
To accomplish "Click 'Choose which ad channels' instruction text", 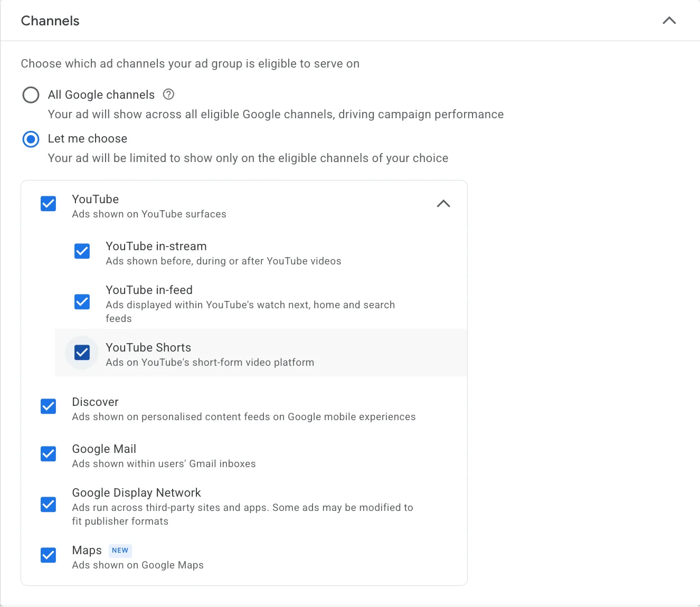I will [190, 64].
